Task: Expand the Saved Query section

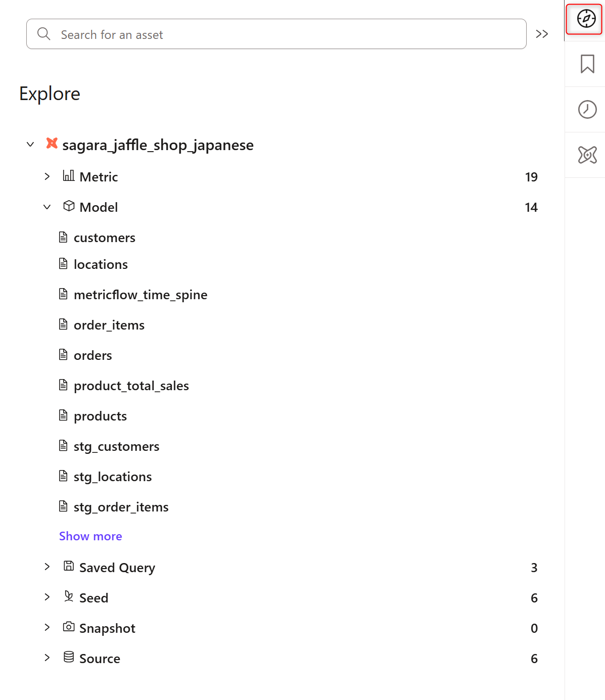Action: (x=47, y=567)
